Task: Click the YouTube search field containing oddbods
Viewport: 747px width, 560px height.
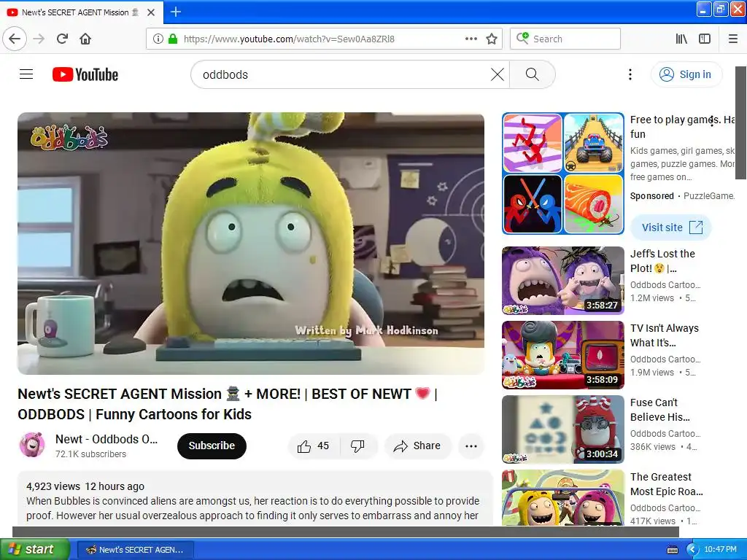Action: 342,74
